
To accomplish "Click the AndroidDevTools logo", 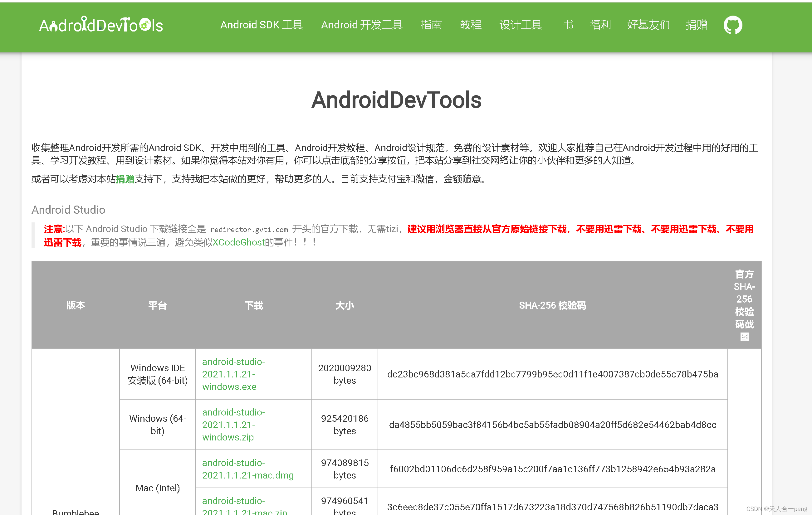I will click(101, 25).
